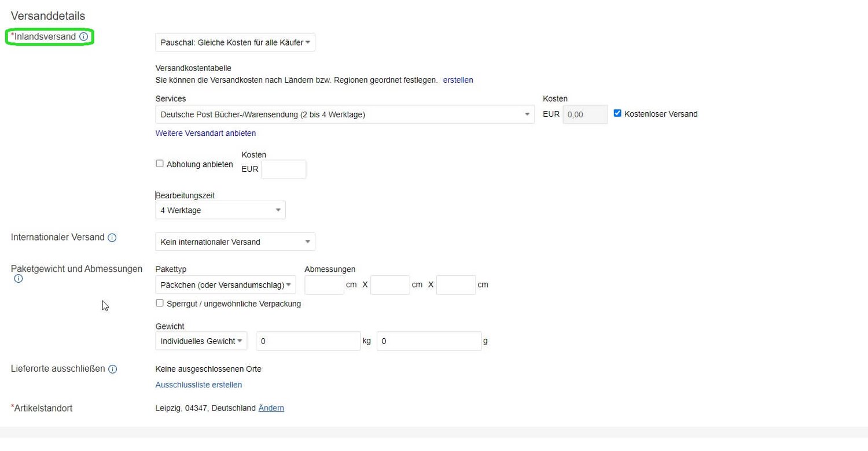Screen dimensions: 868x451
Task: Select the Keine ausgeschlossenen Orte text
Action: coord(208,369)
